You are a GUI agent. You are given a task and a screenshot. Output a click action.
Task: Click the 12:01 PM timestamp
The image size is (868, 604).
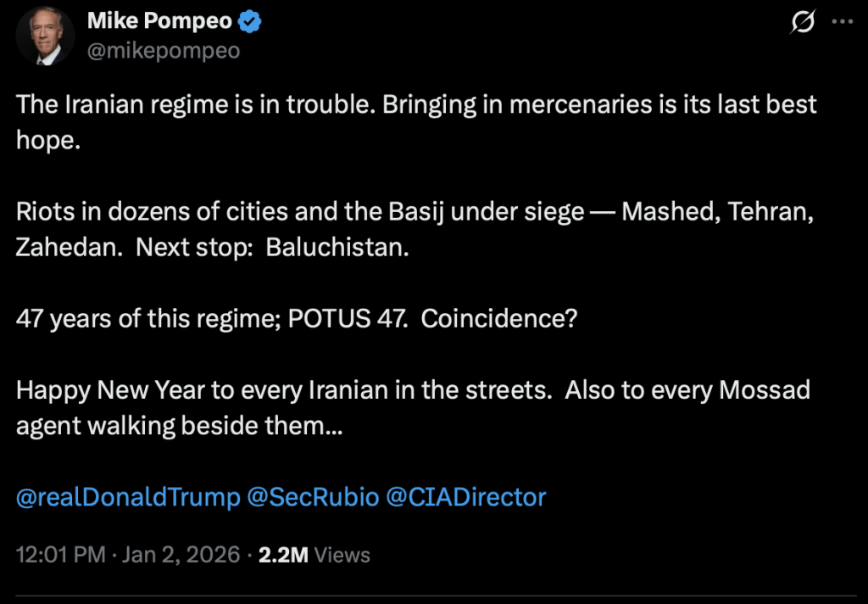(61, 556)
